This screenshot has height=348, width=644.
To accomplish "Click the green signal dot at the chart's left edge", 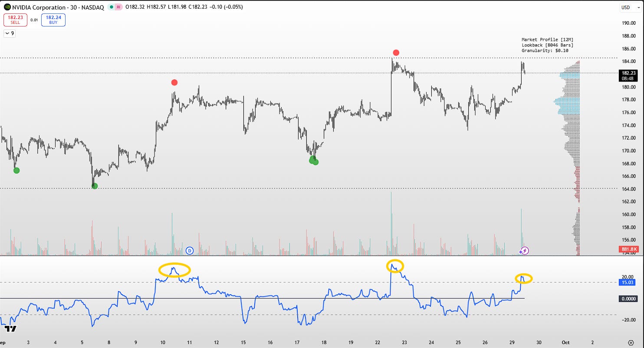I will pos(16,171).
